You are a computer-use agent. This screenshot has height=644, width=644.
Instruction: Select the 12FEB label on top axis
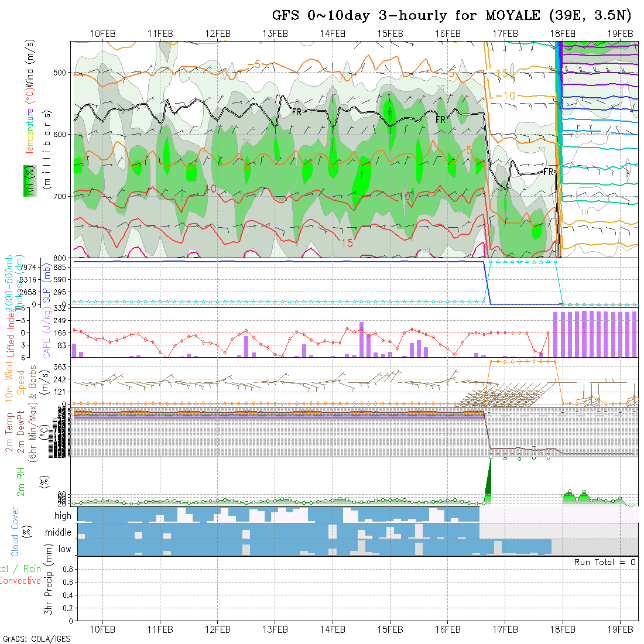pos(218,34)
